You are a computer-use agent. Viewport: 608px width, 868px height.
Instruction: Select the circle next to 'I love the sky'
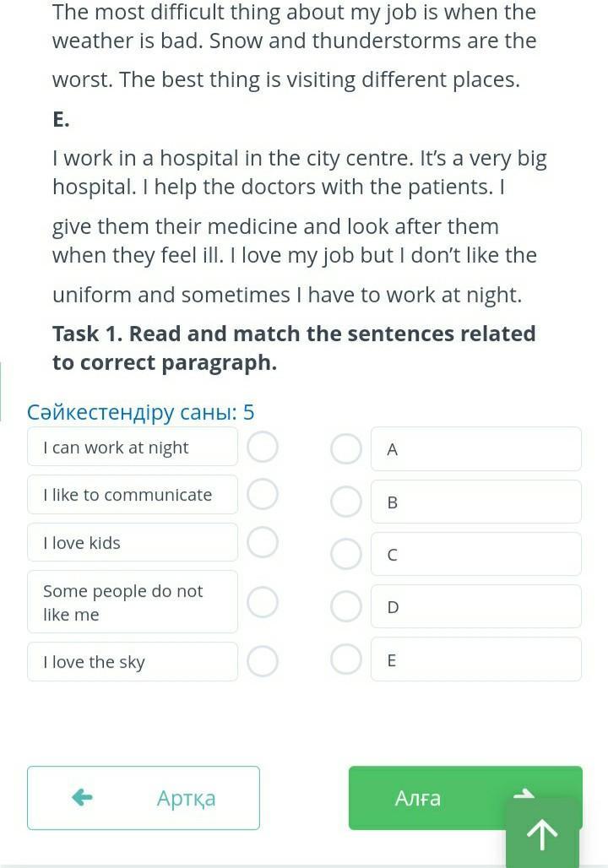tap(263, 662)
